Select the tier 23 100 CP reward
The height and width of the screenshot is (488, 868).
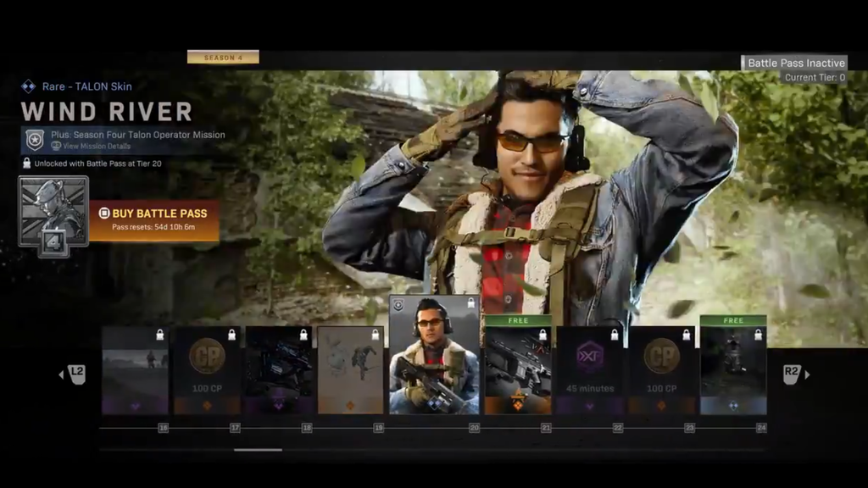(x=661, y=370)
